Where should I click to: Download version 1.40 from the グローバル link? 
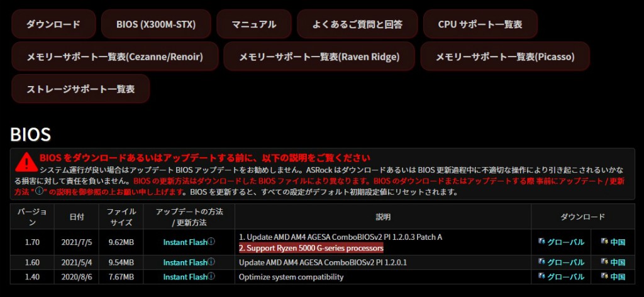pos(565,277)
